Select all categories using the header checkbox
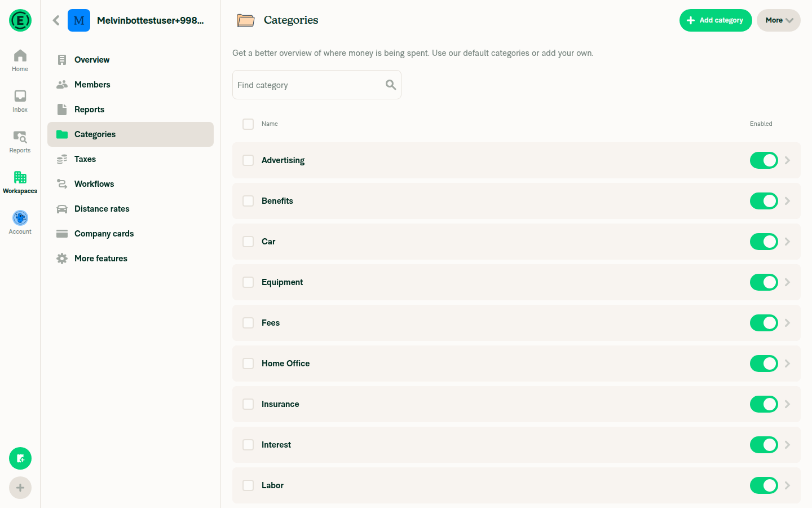 248,124
